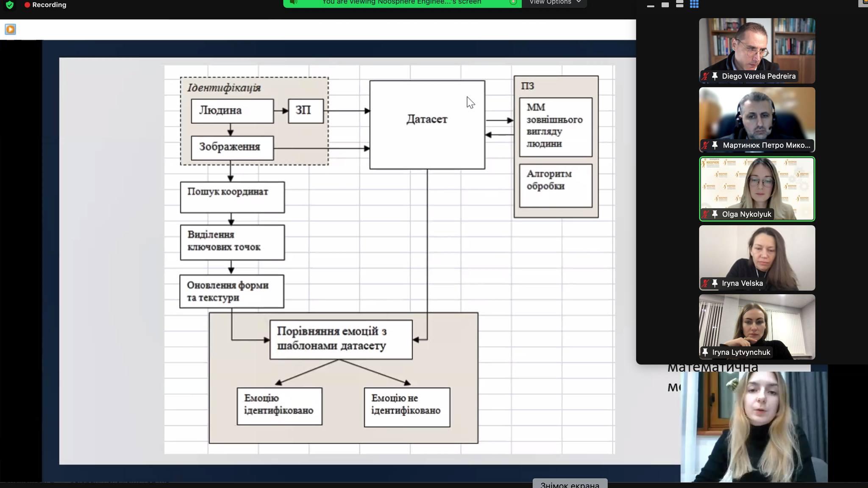Click the speaker icon in green sharing bar
Image resolution: width=868 pixels, height=488 pixels.
coord(293,2)
